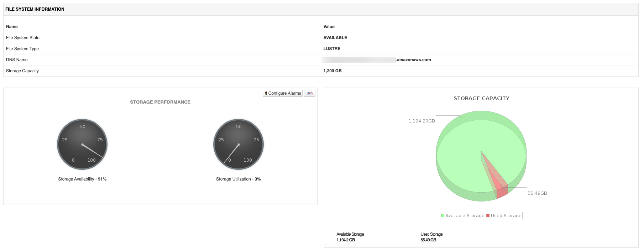Click the File System Type row label
644x251 pixels.
click(22, 49)
